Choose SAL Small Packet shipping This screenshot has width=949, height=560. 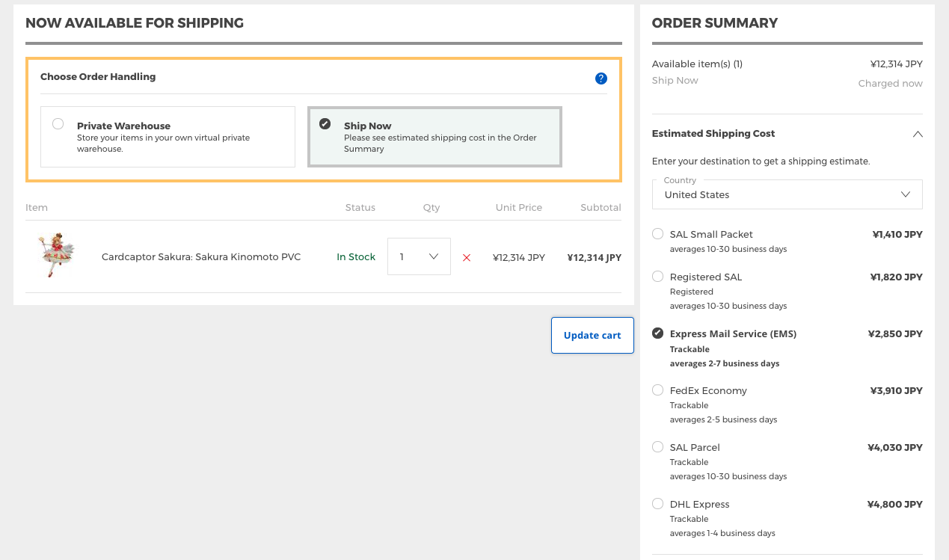[x=657, y=234]
